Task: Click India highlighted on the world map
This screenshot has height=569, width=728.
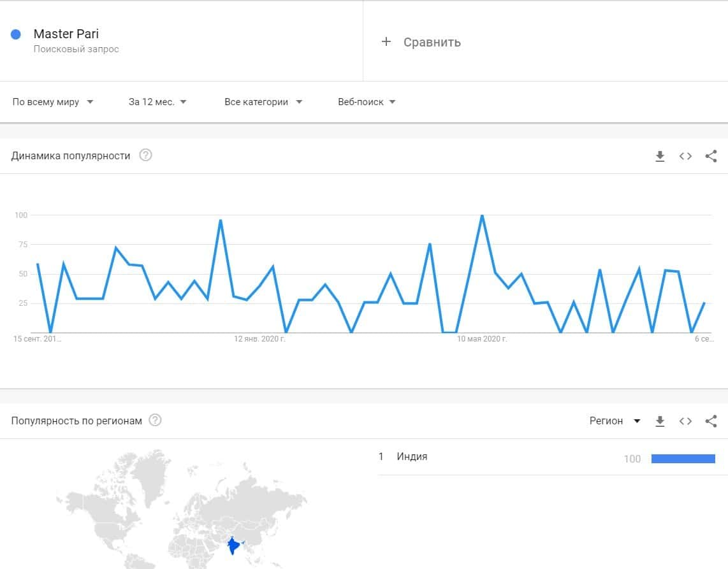Action: 234,545
